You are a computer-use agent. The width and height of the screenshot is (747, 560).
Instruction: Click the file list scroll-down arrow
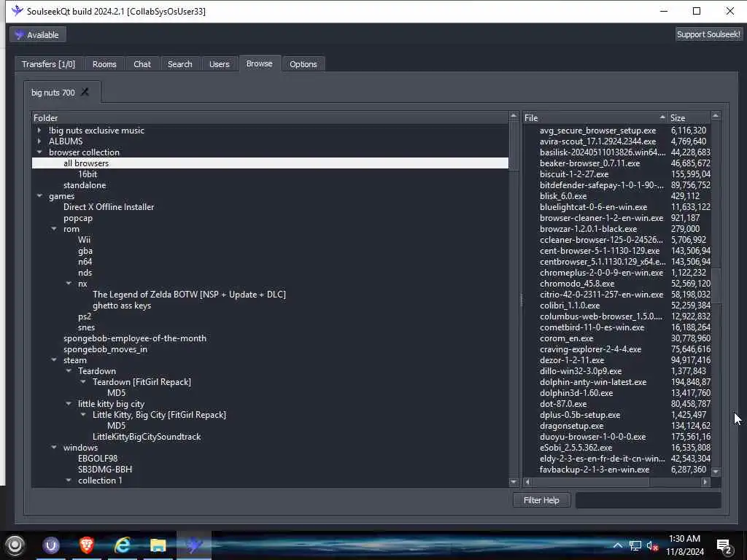(716, 472)
